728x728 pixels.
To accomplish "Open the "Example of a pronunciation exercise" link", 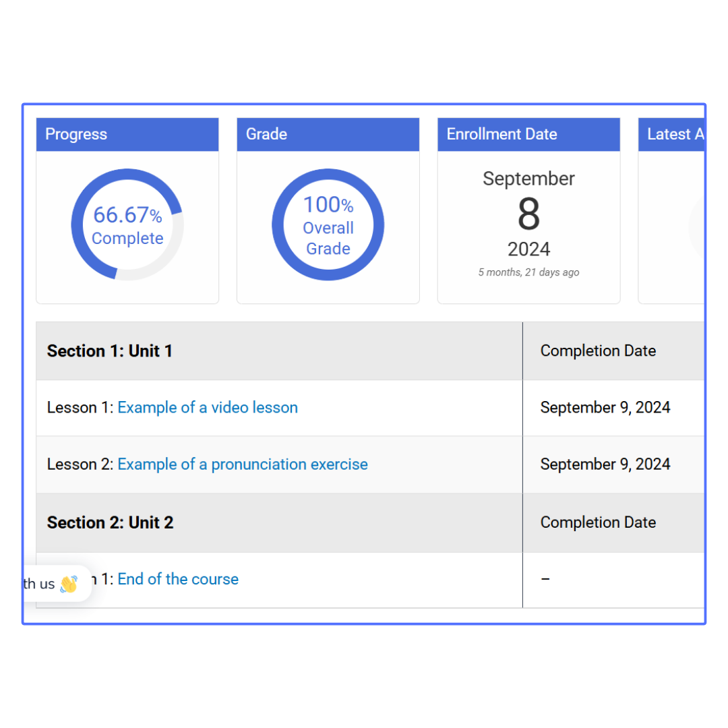I will 243,464.
